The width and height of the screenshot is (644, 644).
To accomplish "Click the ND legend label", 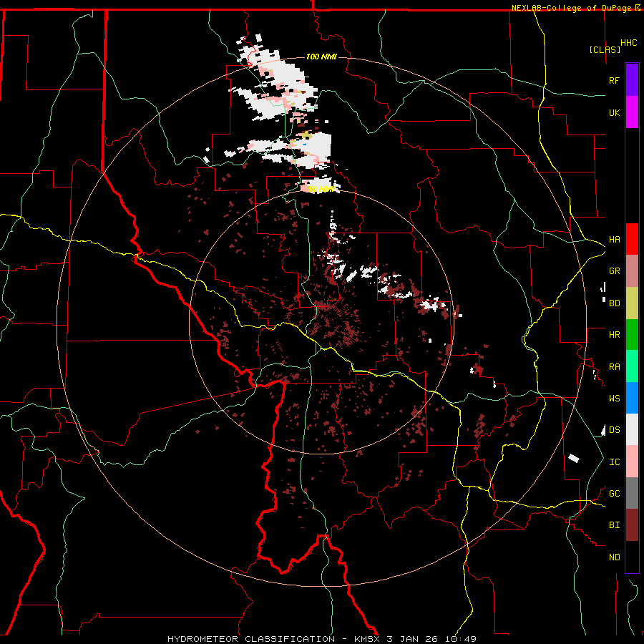I will (x=614, y=557).
